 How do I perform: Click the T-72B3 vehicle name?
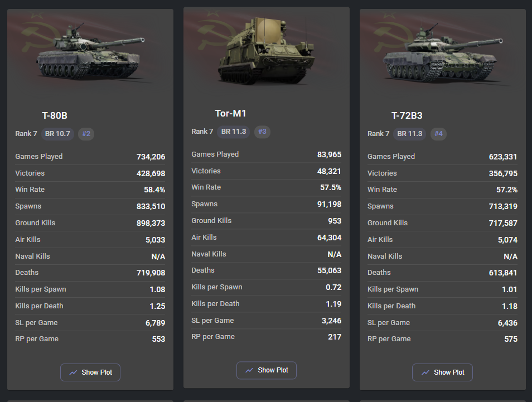[407, 116]
